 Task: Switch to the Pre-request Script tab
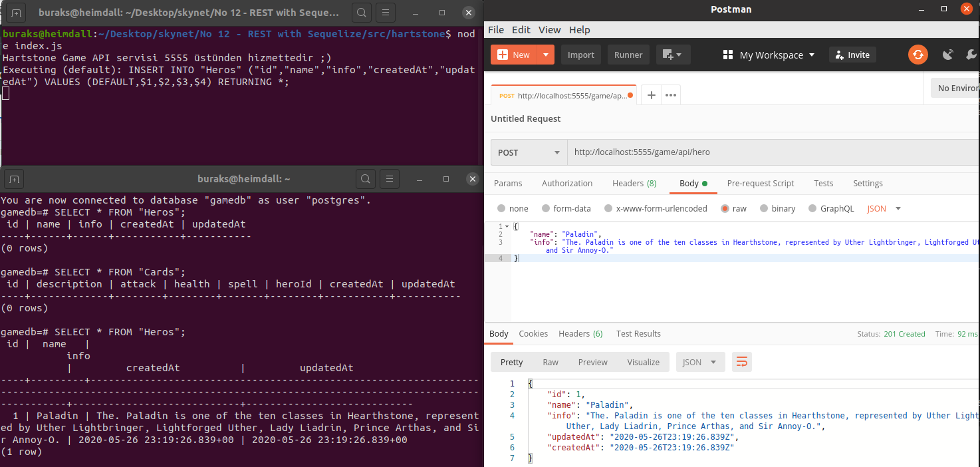click(x=760, y=183)
